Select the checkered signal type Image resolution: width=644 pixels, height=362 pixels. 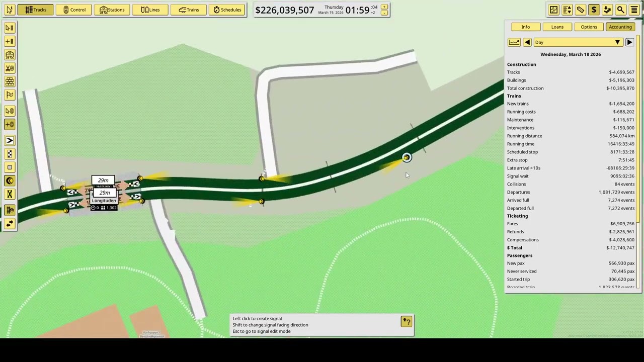pyautogui.click(x=10, y=154)
